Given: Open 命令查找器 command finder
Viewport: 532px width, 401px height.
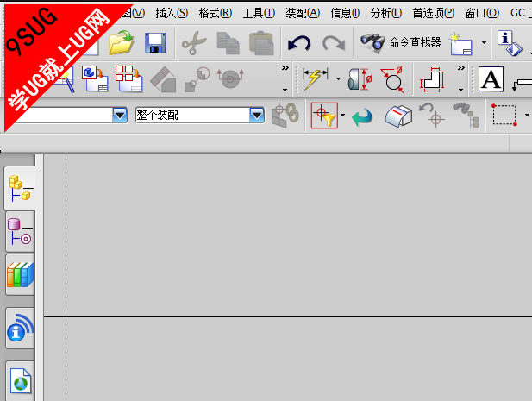Looking at the screenshot, I should (x=400, y=43).
